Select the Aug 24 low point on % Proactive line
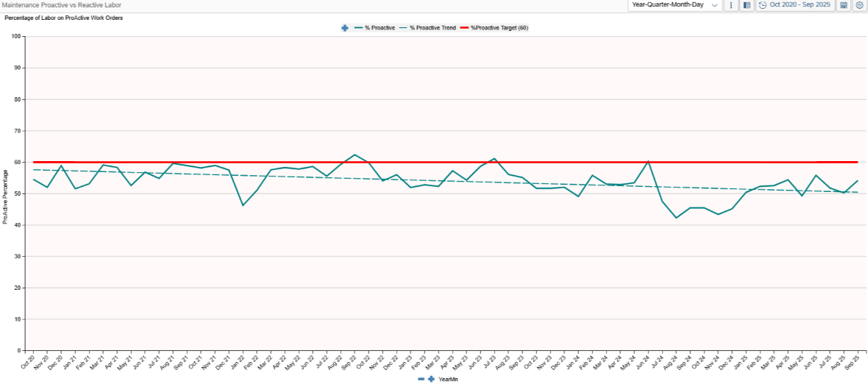 (676, 218)
